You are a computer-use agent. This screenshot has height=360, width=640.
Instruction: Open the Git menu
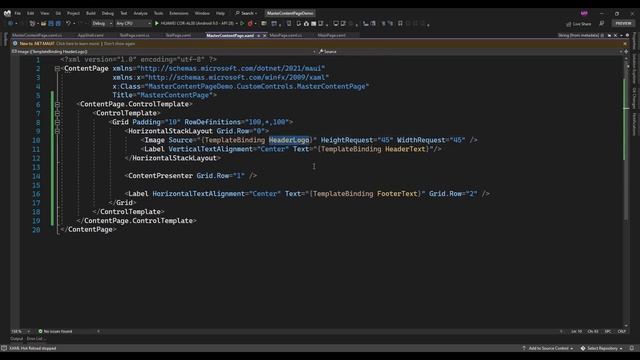[58, 13]
